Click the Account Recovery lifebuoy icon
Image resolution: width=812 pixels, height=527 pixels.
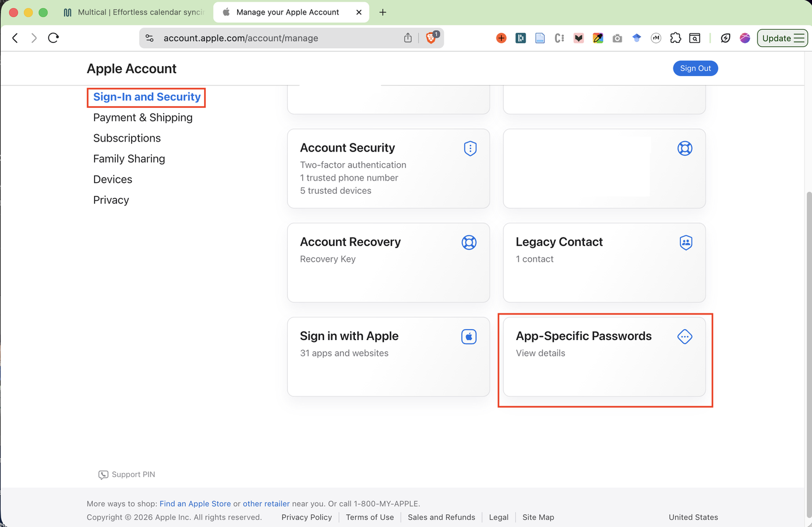point(469,243)
